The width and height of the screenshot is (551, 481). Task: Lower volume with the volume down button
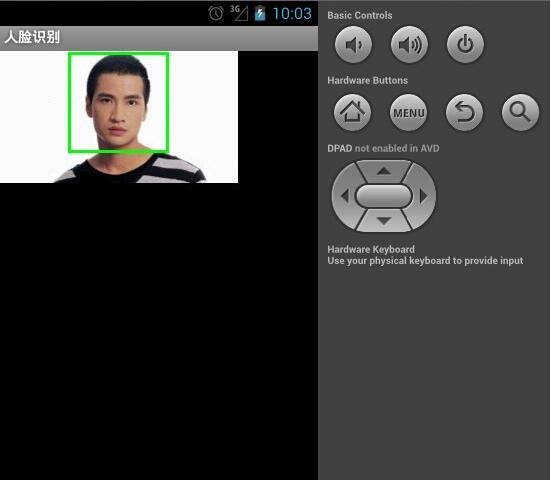pyautogui.click(x=353, y=45)
